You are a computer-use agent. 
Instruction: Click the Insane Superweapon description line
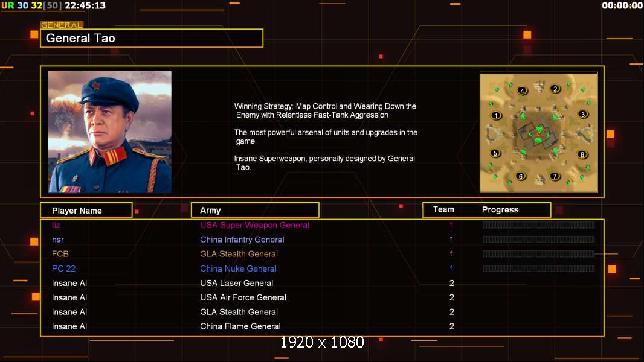pyautogui.click(x=324, y=163)
